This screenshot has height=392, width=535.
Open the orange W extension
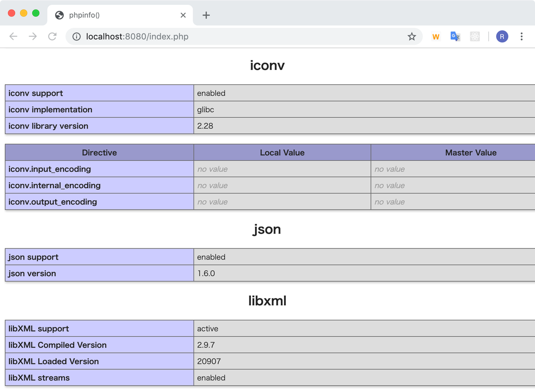tap(436, 37)
